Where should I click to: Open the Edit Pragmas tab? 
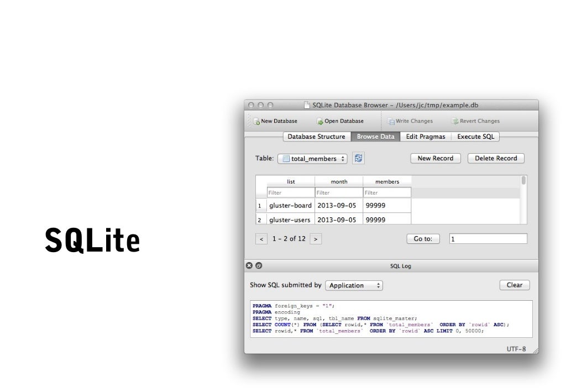(426, 137)
